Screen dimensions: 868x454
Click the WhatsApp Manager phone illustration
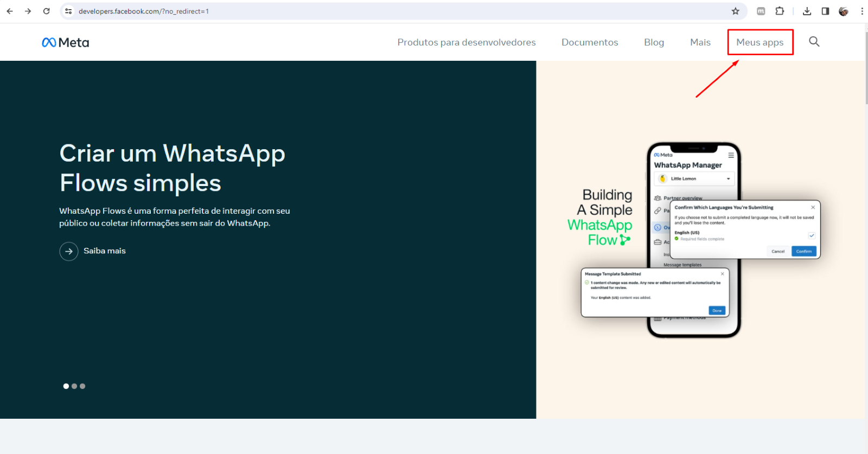(x=694, y=240)
